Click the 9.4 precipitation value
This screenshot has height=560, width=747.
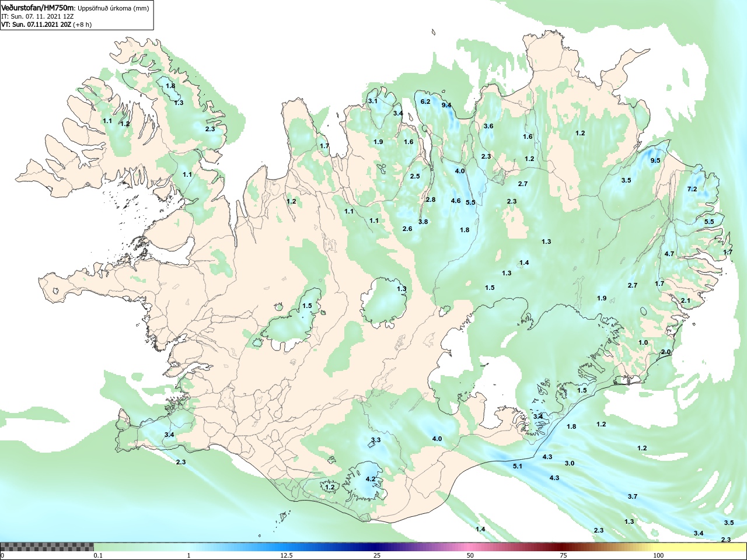(446, 105)
